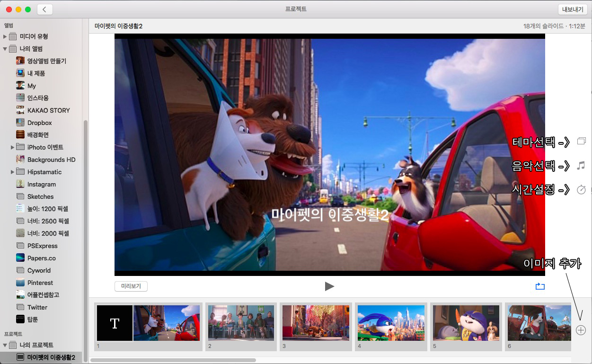Select the Papers.co album icon
Viewport: 592px width, 364px height.
(20, 258)
